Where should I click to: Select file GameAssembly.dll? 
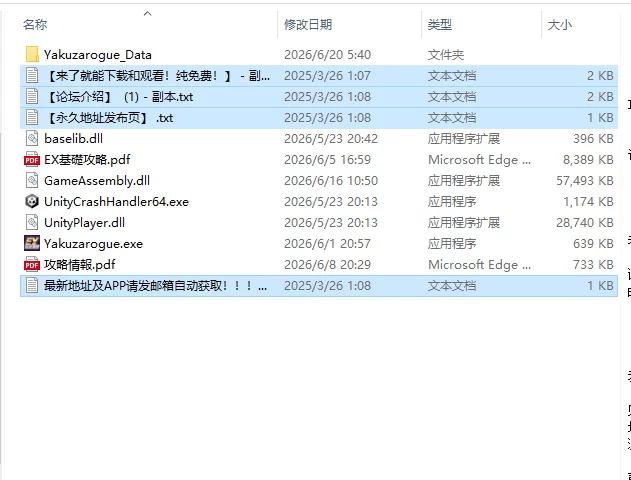(97, 180)
